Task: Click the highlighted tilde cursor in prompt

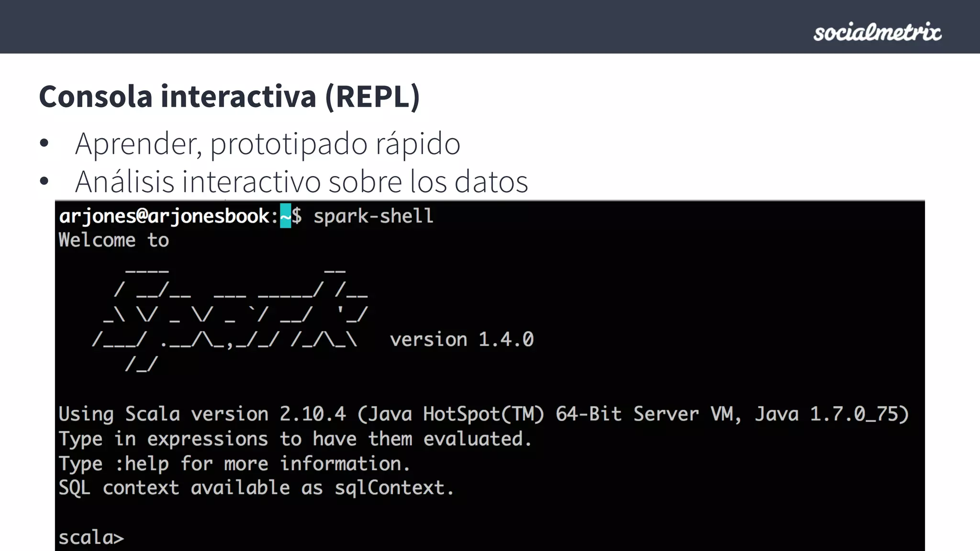Action: point(285,216)
